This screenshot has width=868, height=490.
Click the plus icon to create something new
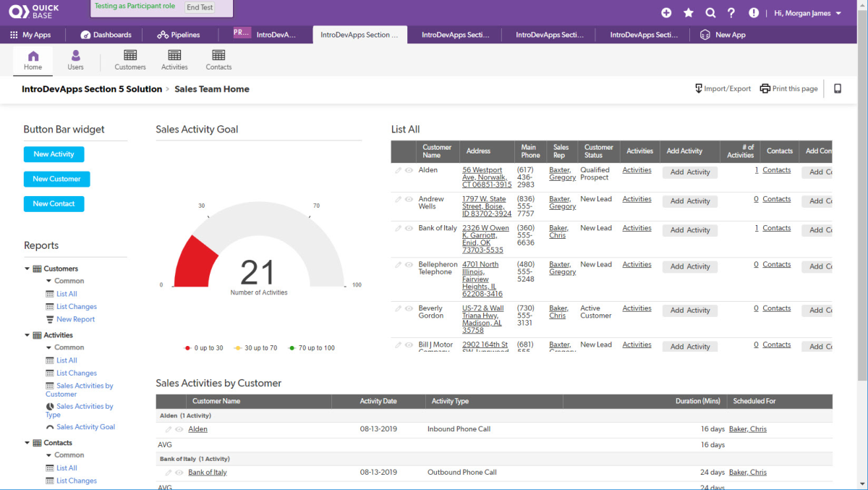666,12
